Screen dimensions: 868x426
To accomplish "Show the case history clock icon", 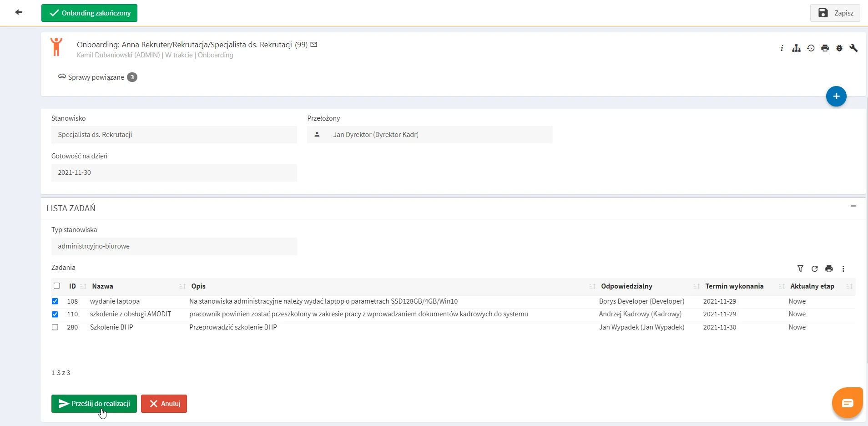I will [811, 48].
